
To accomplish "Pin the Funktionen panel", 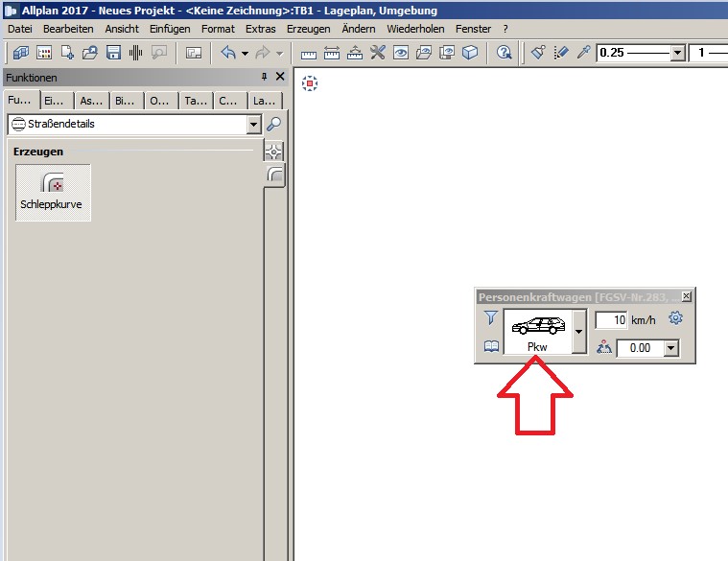I will [264, 77].
